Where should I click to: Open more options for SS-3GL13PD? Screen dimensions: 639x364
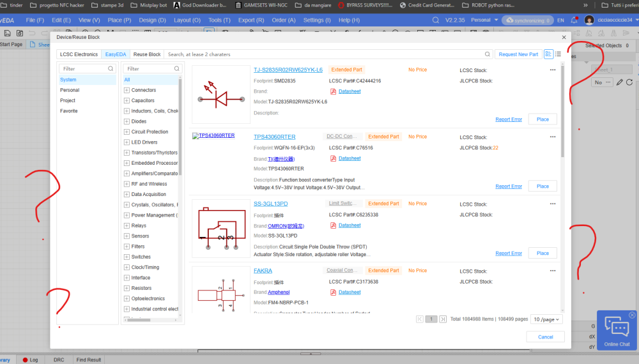point(553,204)
